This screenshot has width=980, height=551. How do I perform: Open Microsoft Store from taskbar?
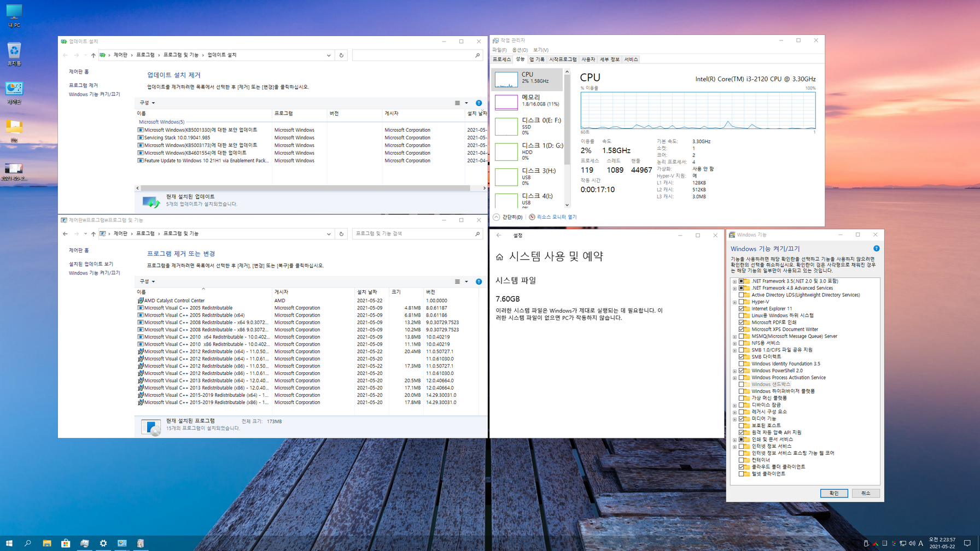(x=66, y=543)
